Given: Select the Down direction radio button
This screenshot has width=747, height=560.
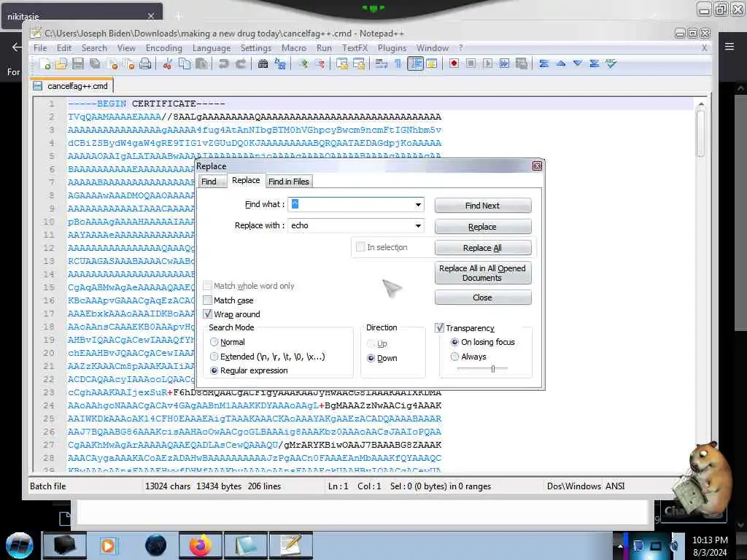Looking at the screenshot, I should (x=371, y=358).
